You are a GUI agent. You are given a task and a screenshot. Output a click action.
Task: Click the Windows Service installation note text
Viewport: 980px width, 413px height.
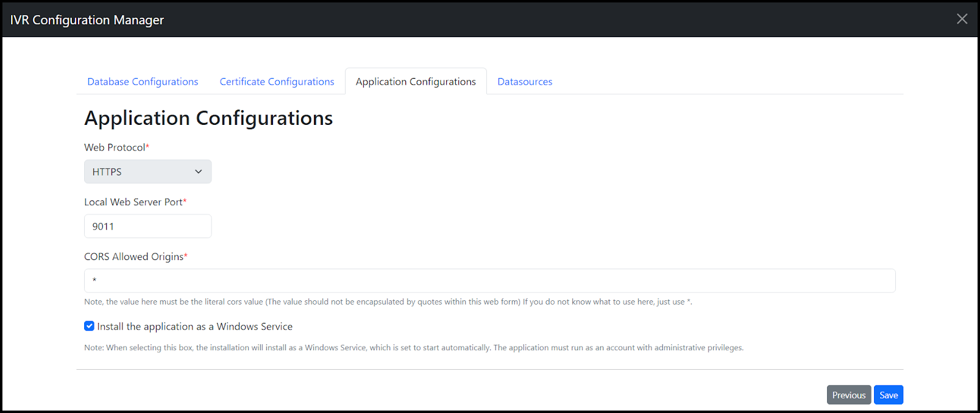[413, 348]
